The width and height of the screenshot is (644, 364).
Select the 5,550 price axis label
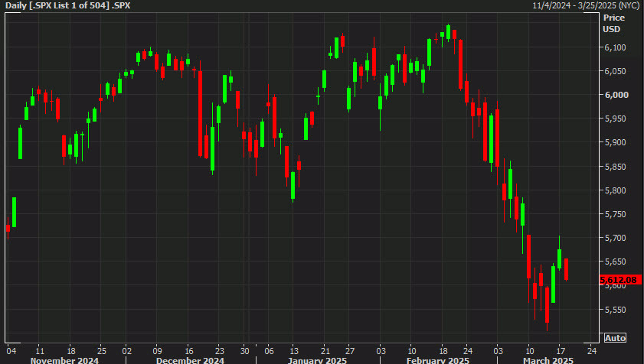615,310
